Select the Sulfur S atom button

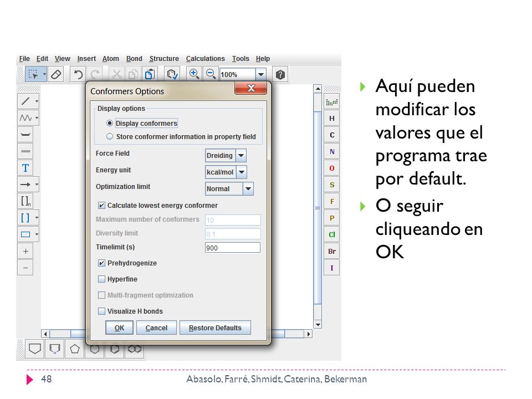click(332, 185)
